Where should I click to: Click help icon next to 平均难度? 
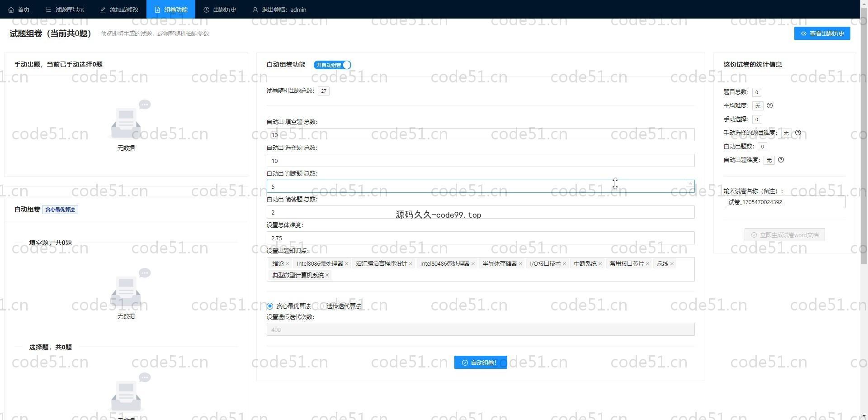tap(770, 105)
